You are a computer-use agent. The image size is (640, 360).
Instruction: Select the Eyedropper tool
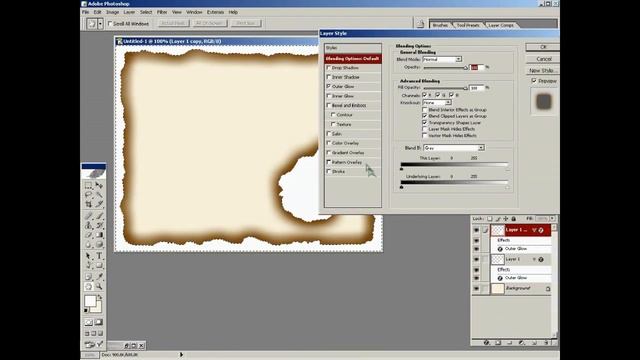pyautogui.click(x=99, y=277)
